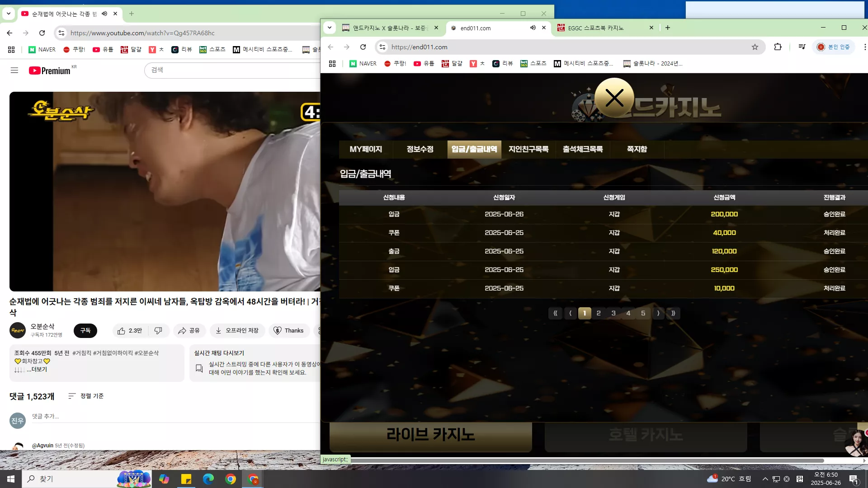Image resolution: width=868 pixels, height=488 pixels.
Task: Go back in the end011.com browser window
Action: coord(330,47)
